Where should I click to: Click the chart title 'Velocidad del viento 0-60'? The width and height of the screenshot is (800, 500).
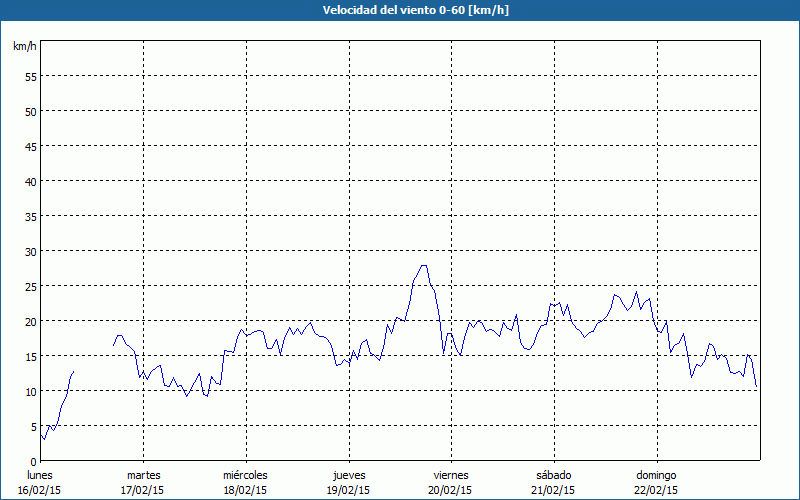[x=399, y=11]
